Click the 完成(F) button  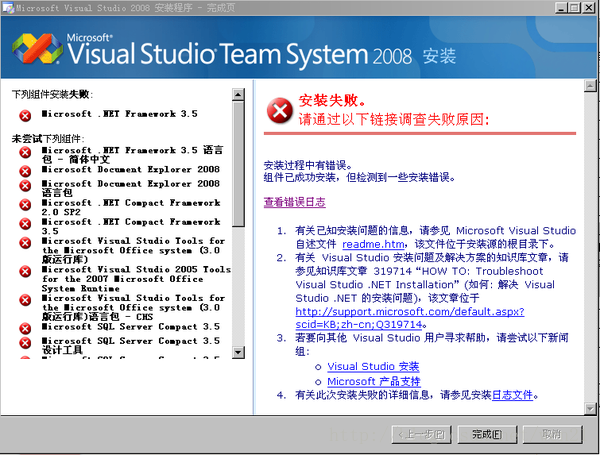pos(487,434)
